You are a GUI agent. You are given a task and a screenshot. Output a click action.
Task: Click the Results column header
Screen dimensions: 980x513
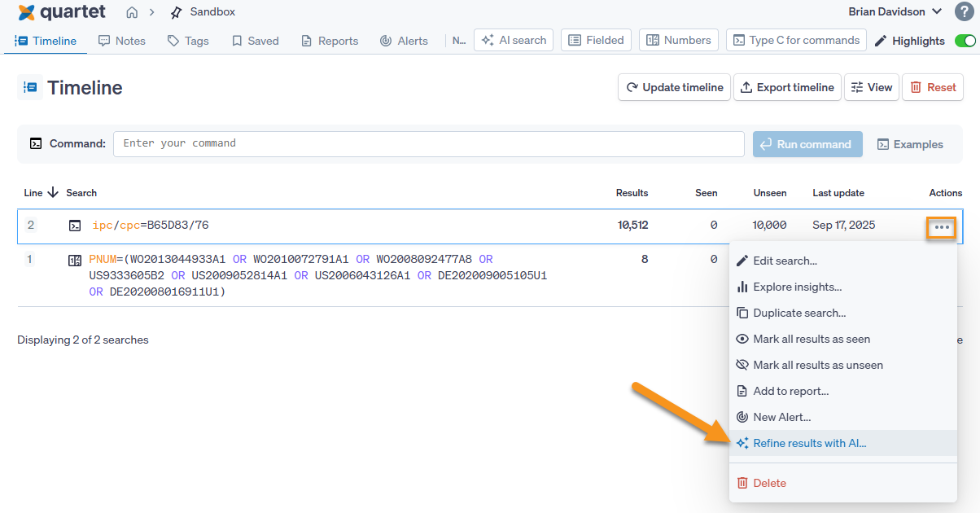pyautogui.click(x=632, y=193)
